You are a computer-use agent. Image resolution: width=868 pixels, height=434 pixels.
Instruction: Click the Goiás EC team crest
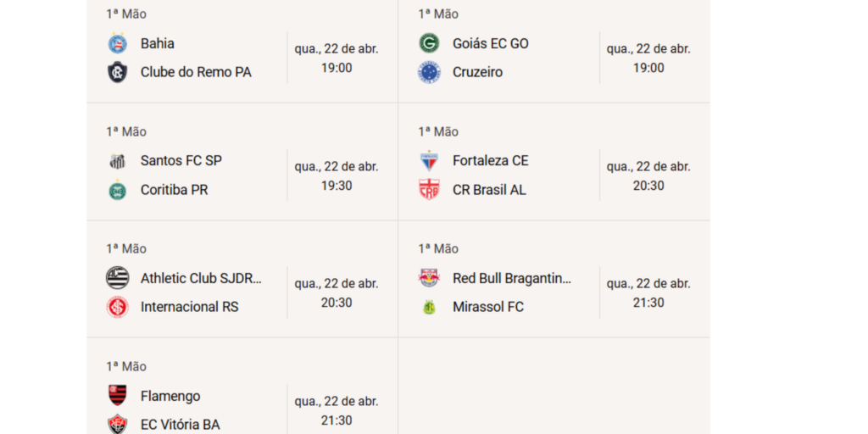[x=429, y=43]
